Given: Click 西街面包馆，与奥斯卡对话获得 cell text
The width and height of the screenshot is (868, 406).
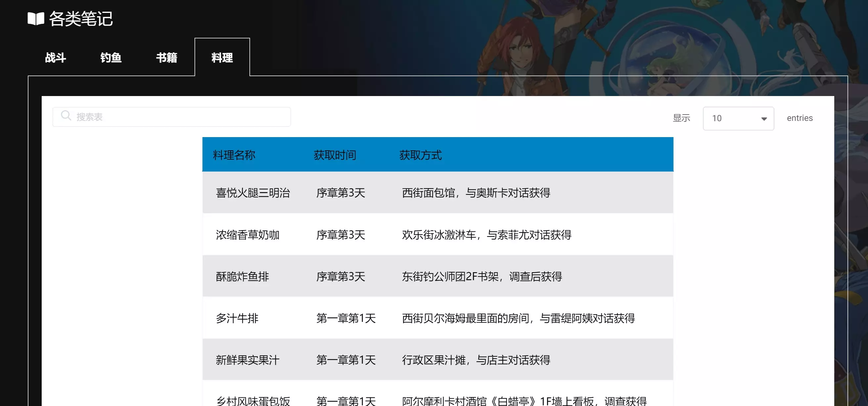Looking at the screenshot, I should (x=476, y=193).
